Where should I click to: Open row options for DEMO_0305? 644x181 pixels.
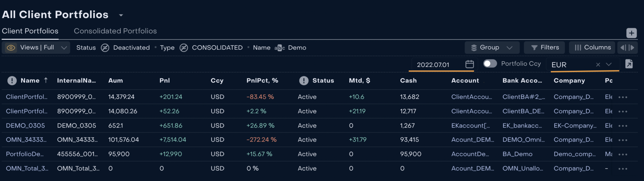point(623,126)
